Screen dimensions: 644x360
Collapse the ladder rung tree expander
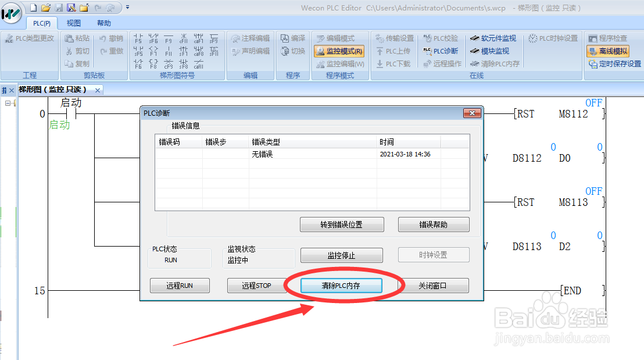(x=8, y=103)
